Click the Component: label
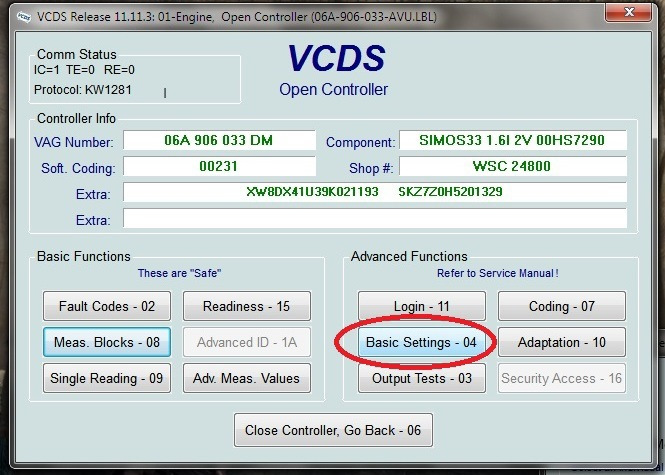 click(x=360, y=142)
